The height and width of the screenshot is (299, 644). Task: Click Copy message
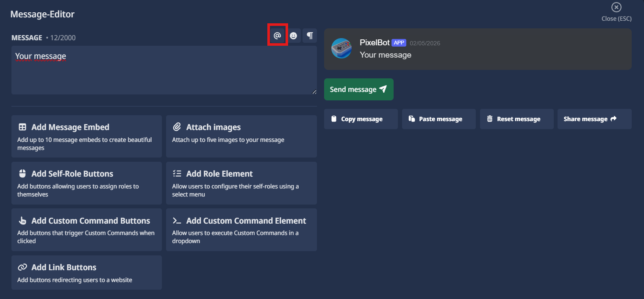pyautogui.click(x=361, y=119)
